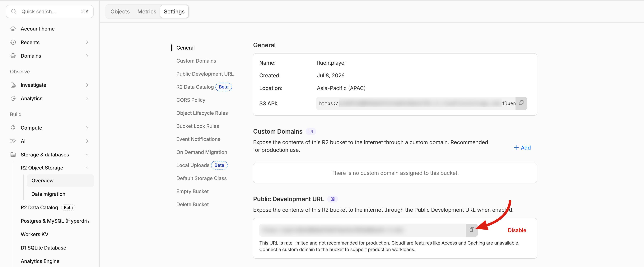Expand the Recents menu chevron
This screenshot has width=644, height=267.
[x=87, y=42]
